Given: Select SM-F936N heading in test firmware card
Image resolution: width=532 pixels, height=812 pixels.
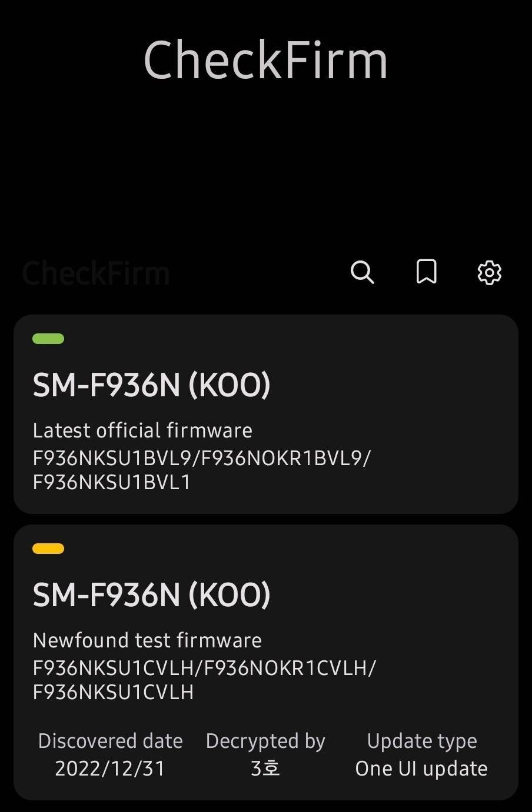Looking at the screenshot, I should [151, 595].
